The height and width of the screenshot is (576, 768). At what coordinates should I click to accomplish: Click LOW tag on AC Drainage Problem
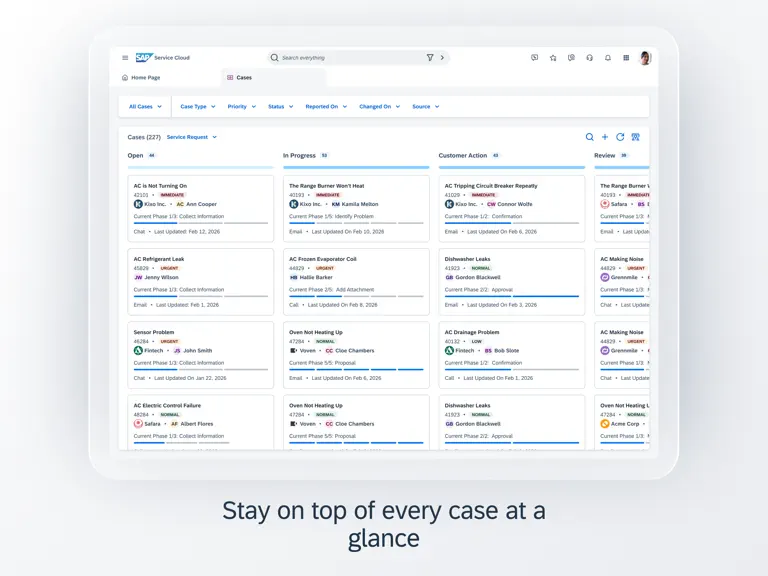(477, 341)
